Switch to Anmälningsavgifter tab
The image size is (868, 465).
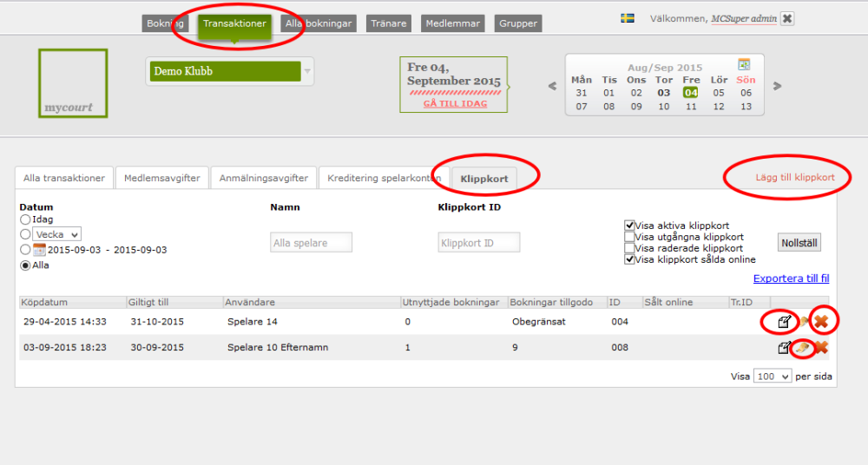[x=264, y=178]
